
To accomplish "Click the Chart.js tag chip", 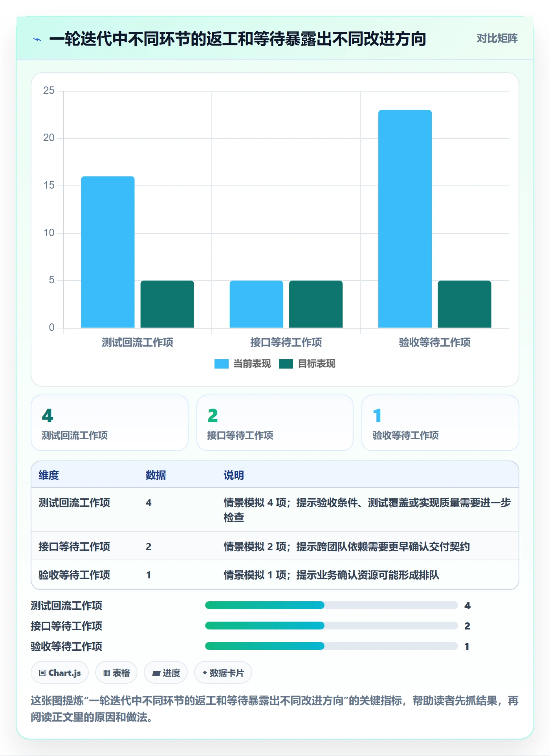I will [x=60, y=673].
